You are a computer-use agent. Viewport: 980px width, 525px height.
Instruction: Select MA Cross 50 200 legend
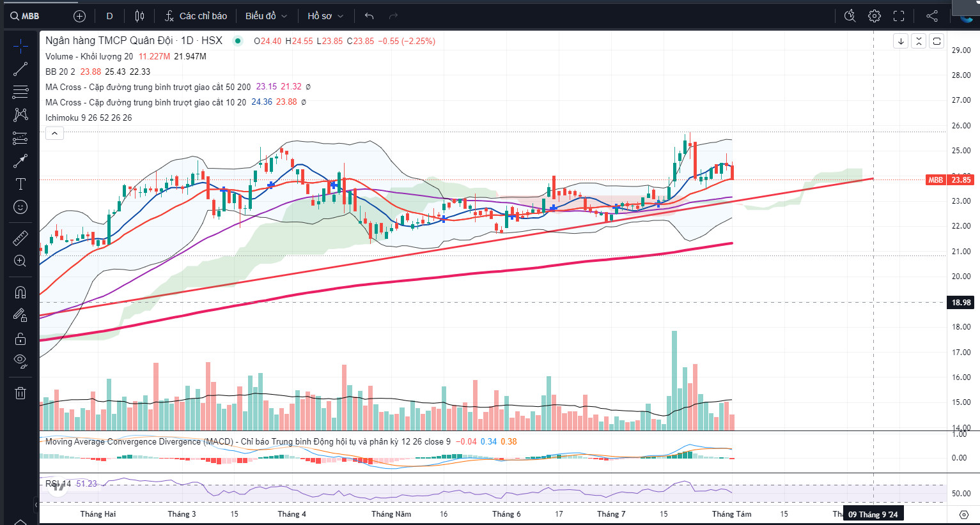(148, 87)
